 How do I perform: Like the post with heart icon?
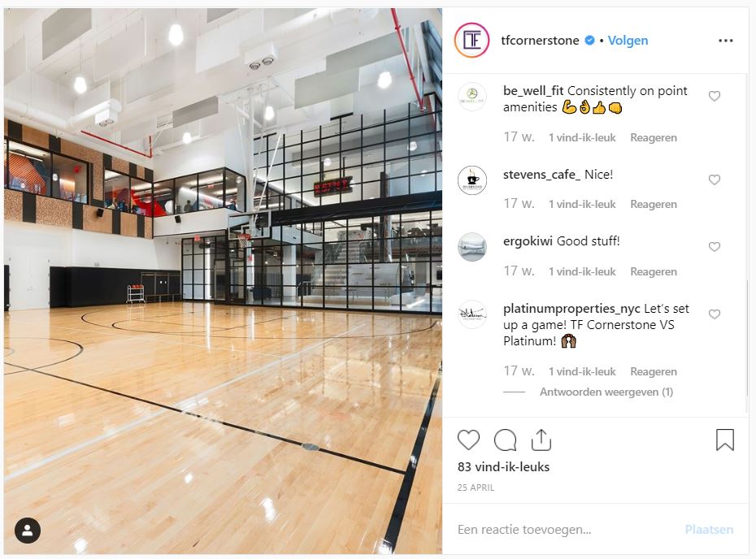click(x=468, y=440)
